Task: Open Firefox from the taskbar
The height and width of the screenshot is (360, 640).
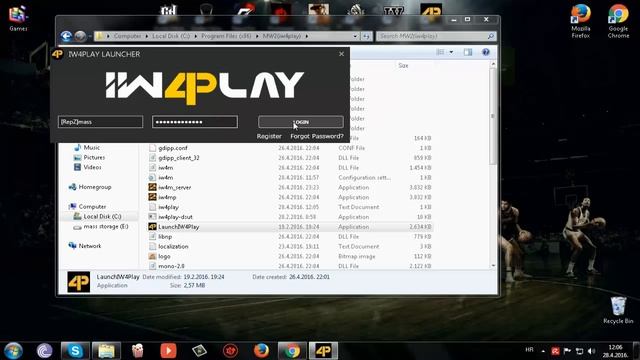Action: coord(261,351)
